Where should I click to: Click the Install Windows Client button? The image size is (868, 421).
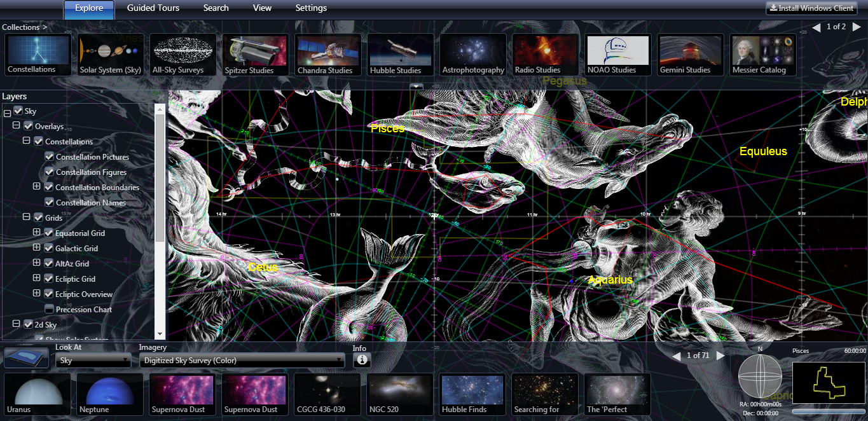(x=812, y=8)
